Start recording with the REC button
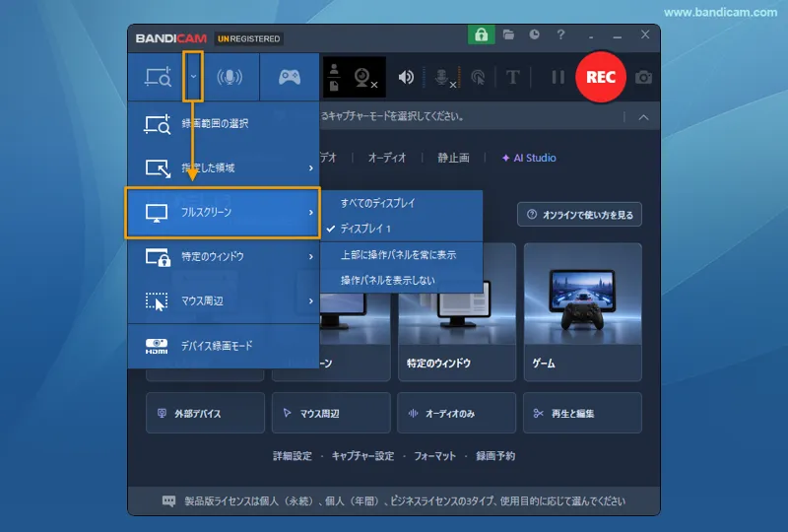This screenshot has height=532, width=788. [x=601, y=77]
